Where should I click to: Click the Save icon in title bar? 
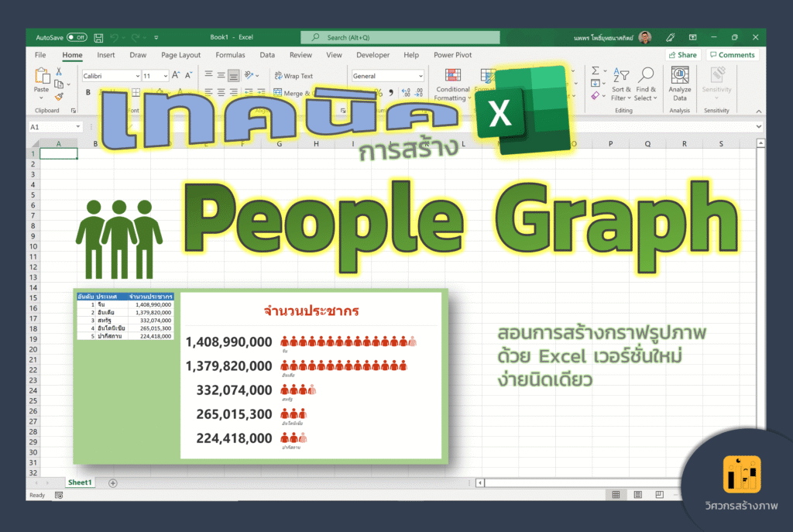[x=98, y=38]
